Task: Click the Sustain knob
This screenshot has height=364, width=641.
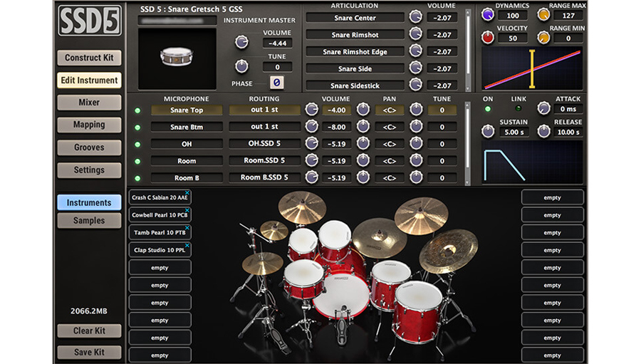Action: (488, 131)
